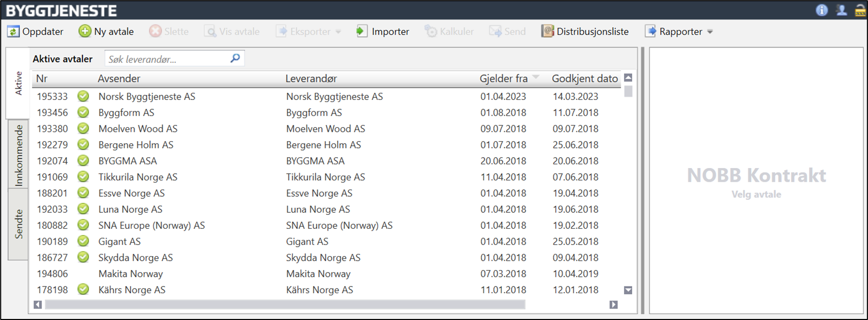The image size is (868, 320).
Task: Expand the Rapporter dropdown arrow
Action: pyautogui.click(x=710, y=32)
